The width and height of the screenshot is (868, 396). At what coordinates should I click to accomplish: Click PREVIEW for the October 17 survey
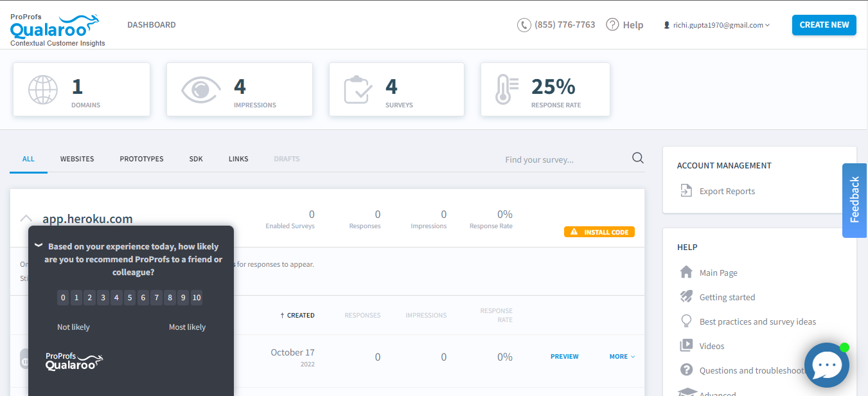click(x=565, y=356)
